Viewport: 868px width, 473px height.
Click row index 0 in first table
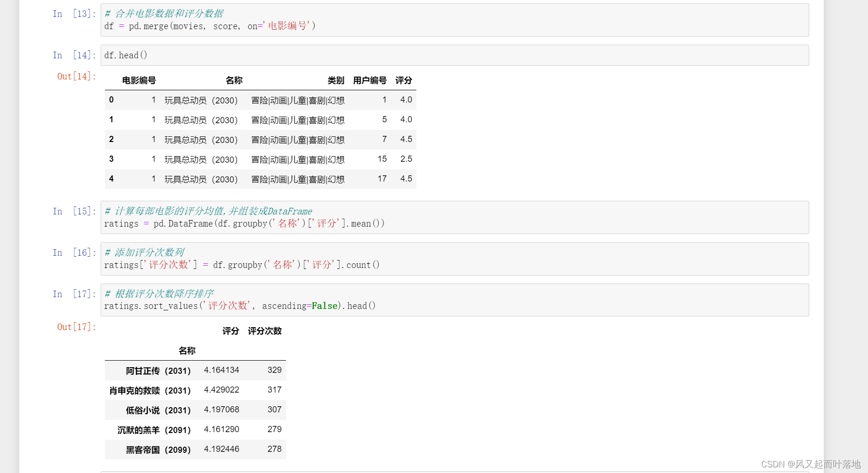pyautogui.click(x=111, y=100)
